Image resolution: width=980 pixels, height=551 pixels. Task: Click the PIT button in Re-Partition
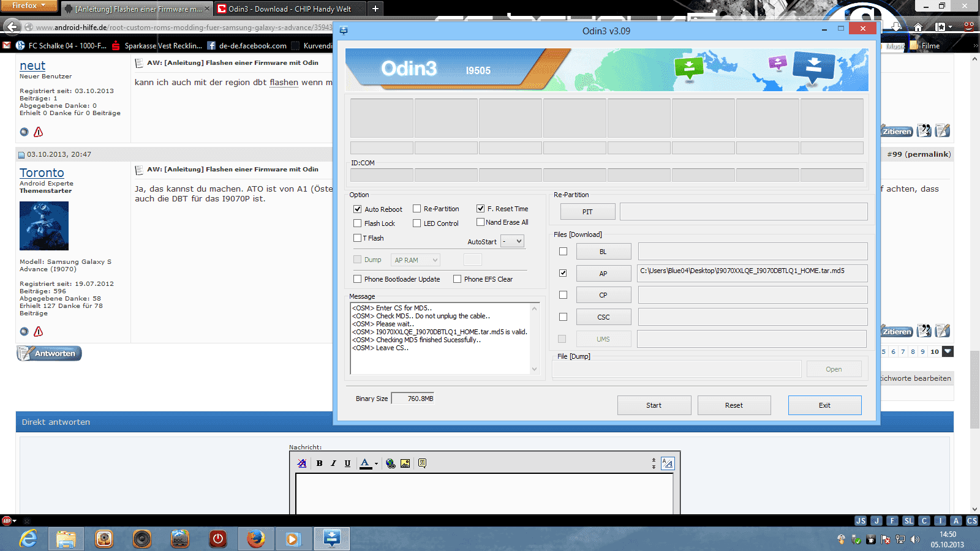588,212
